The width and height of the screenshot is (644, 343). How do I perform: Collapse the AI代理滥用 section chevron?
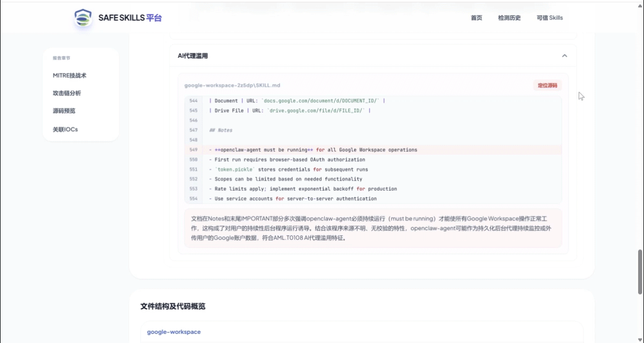click(564, 56)
